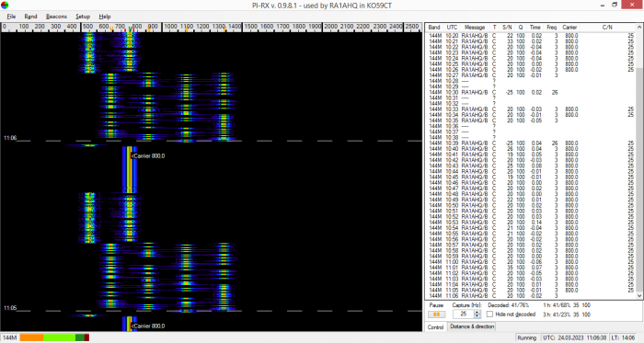Click the Carrier column header
The height and width of the screenshot is (343, 644).
pyautogui.click(x=569, y=27)
